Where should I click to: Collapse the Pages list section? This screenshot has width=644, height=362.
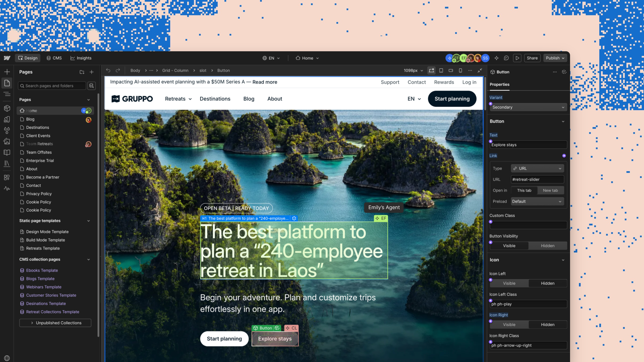(89, 100)
